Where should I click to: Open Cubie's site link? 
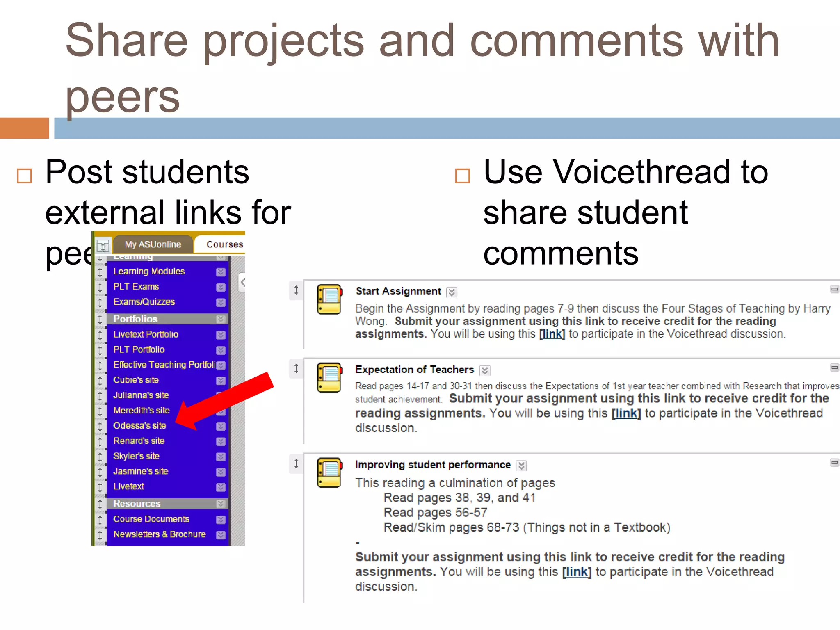point(136,380)
